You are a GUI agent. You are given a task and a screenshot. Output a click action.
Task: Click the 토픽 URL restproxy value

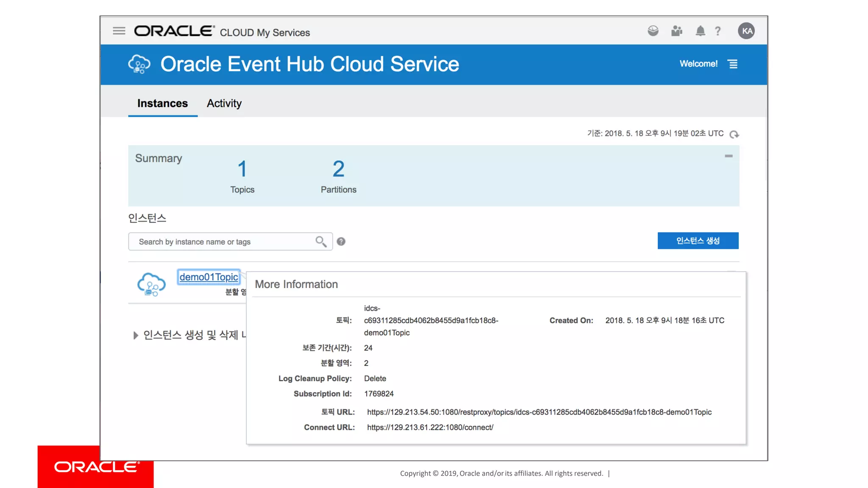(x=539, y=412)
